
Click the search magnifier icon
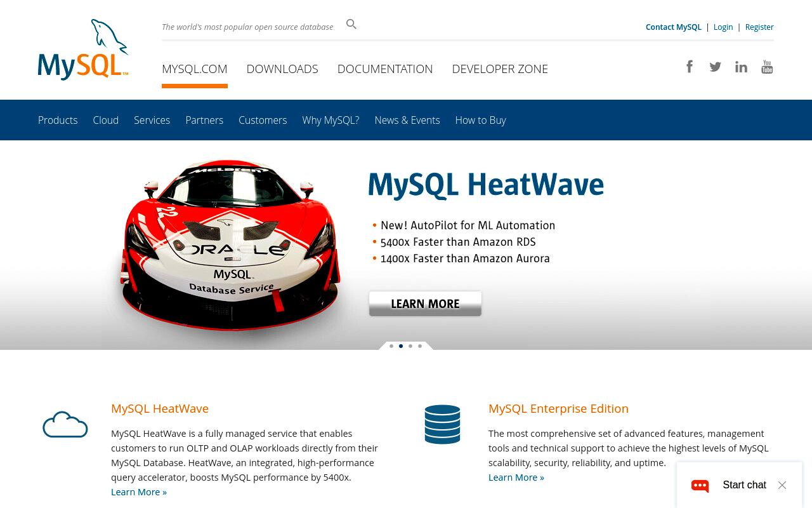click(x=351, y=24)
